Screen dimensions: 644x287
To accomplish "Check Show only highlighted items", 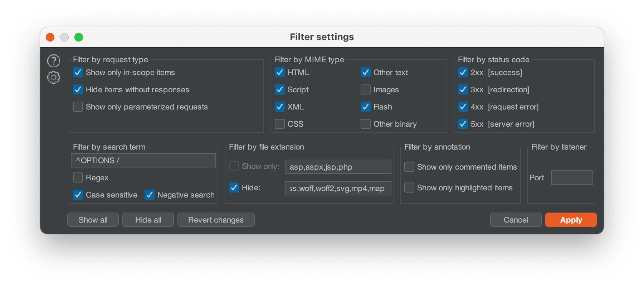I will [409, 188].
